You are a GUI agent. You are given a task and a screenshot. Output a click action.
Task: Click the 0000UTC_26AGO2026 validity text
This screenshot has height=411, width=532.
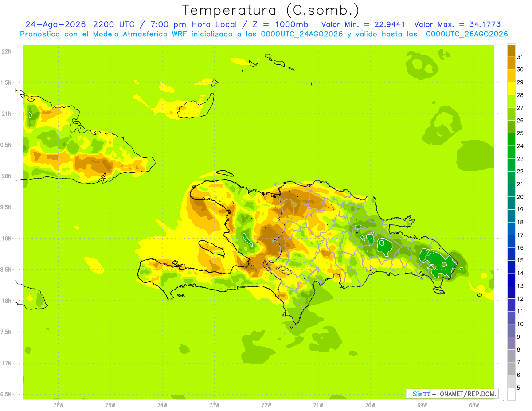pyautogui.click(x=467, y=34)
